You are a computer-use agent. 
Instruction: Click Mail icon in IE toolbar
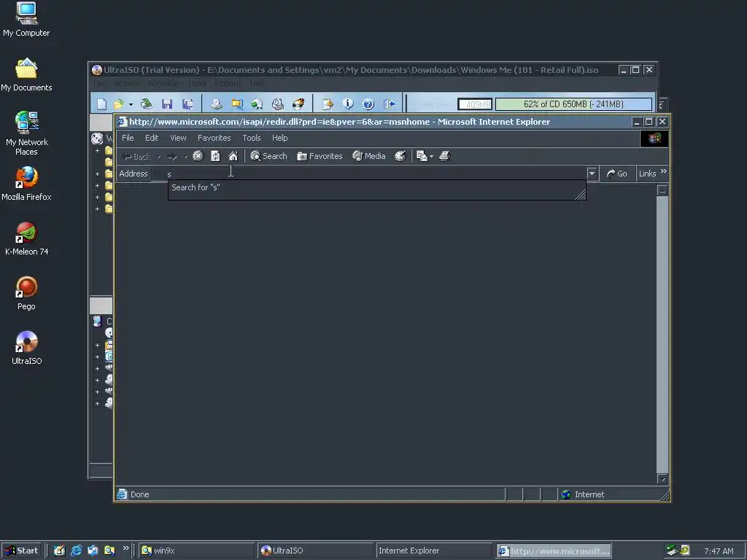(x=422, y=156)
